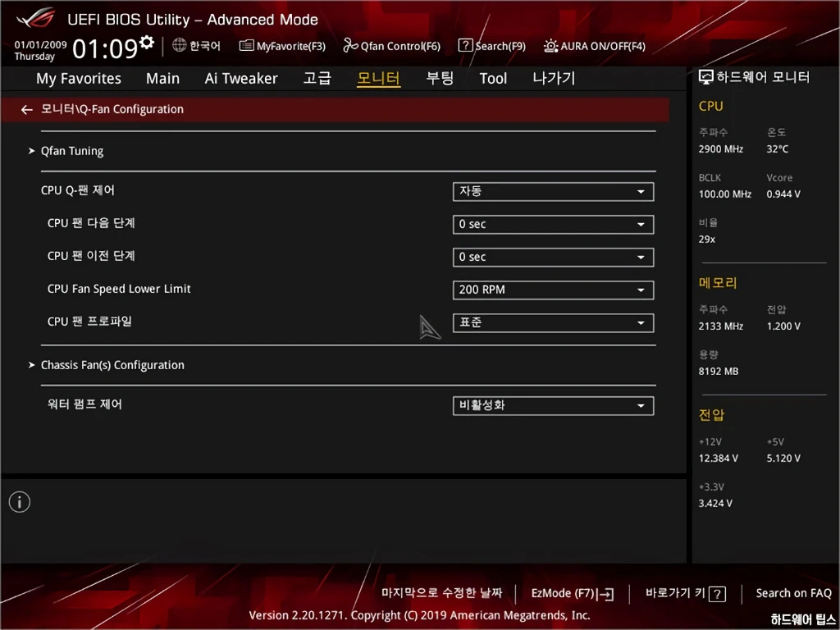
Task: Click the ROG logo at top left
Action: point(35,18)
